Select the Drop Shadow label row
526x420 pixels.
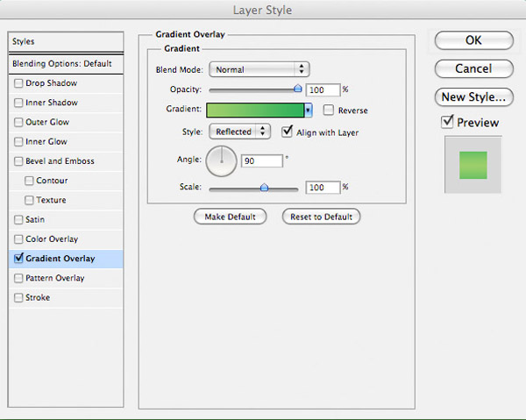66,83
